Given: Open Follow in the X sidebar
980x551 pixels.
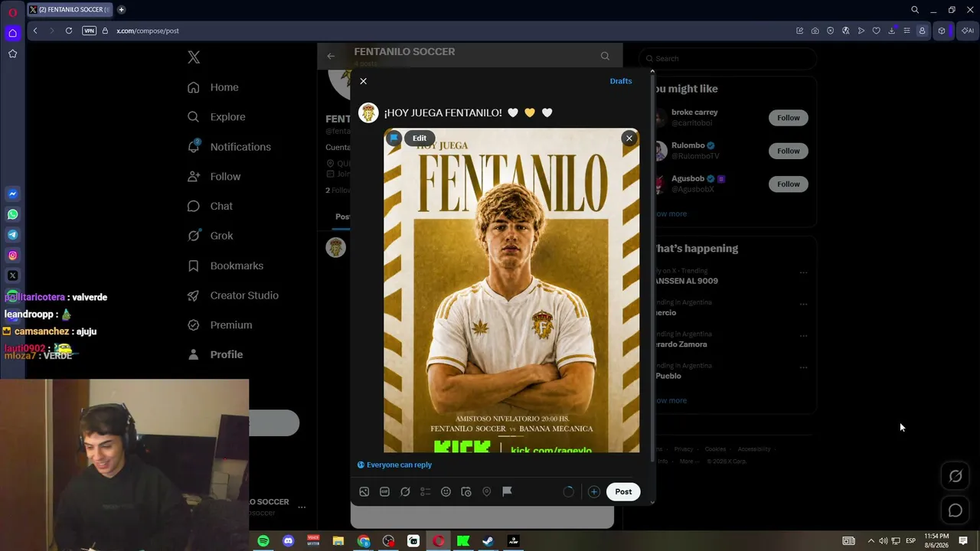Looking at the screenshot, I should (214, 177).
